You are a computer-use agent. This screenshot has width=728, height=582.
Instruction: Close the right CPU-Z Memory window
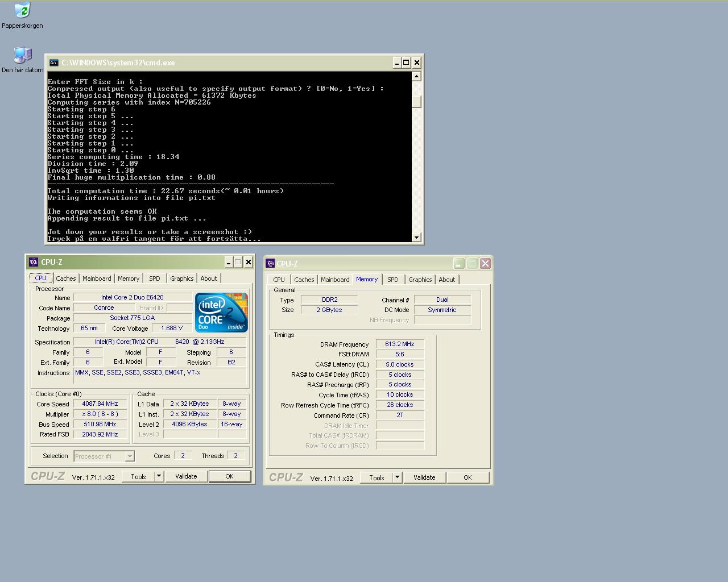(x=485, y=263)
